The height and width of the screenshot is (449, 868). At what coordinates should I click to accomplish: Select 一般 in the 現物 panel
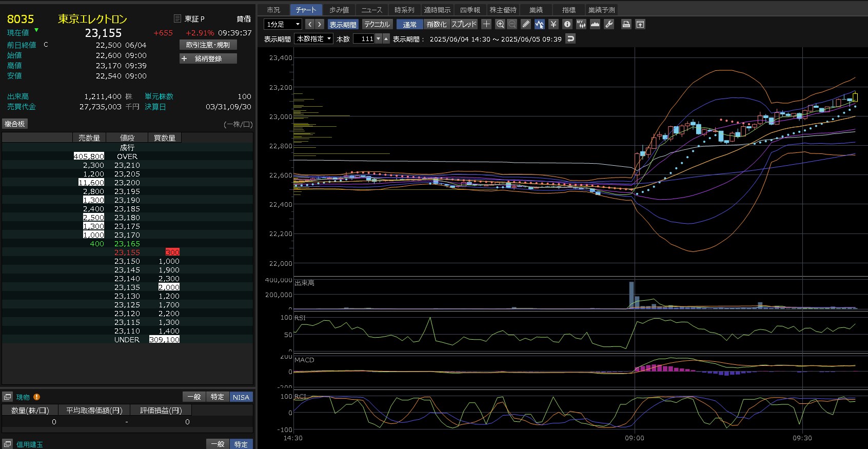(x=194, y=397)
